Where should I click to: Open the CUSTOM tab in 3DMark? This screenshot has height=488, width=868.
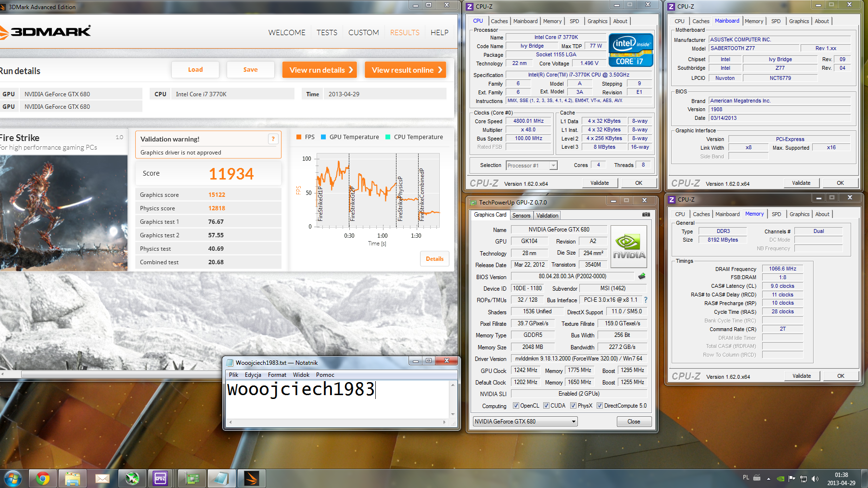coord(364,33)
